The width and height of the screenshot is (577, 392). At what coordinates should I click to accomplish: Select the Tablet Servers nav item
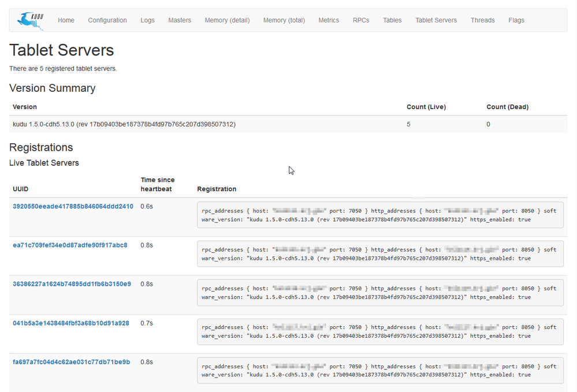coord(436,20)
